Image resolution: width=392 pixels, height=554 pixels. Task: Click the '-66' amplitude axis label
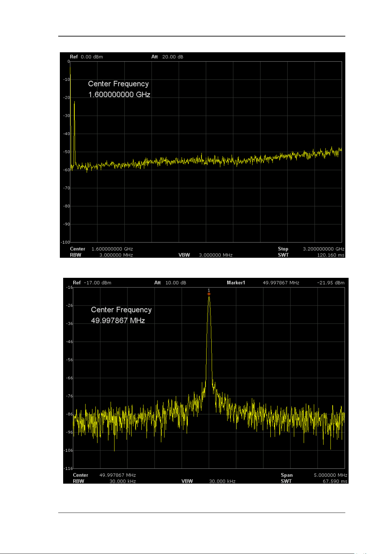[69, 378]
